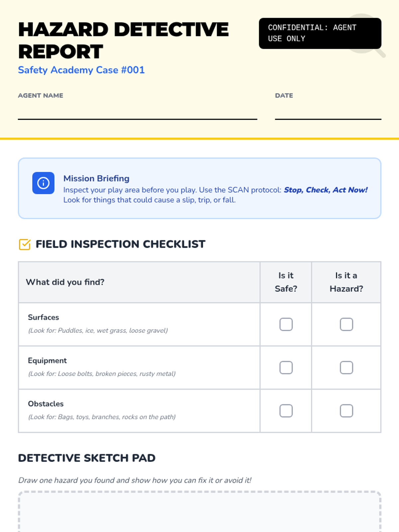Click the 'Is it Safe?' column header

pos(286,282)
